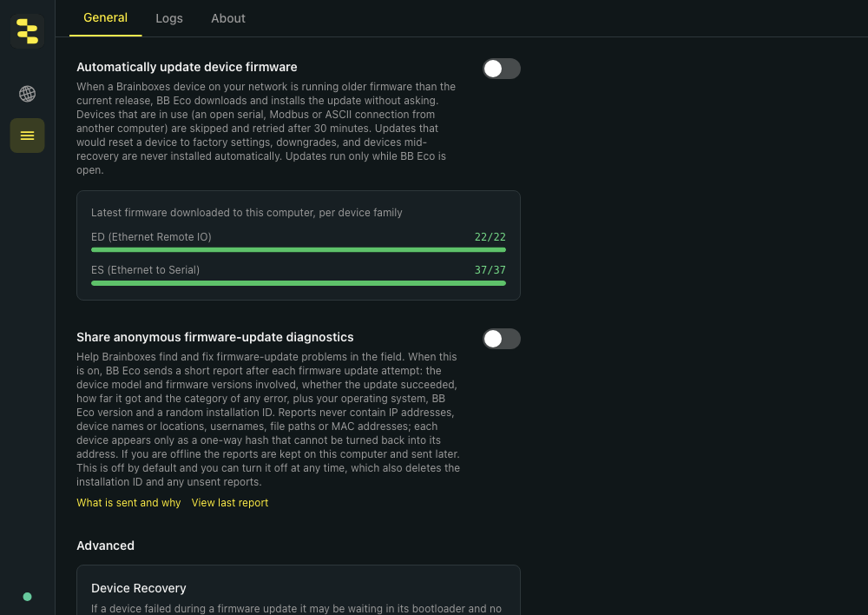
Task: Turn on anonymous firmware-update diagnostics toggle
Action: click(502, 339)
